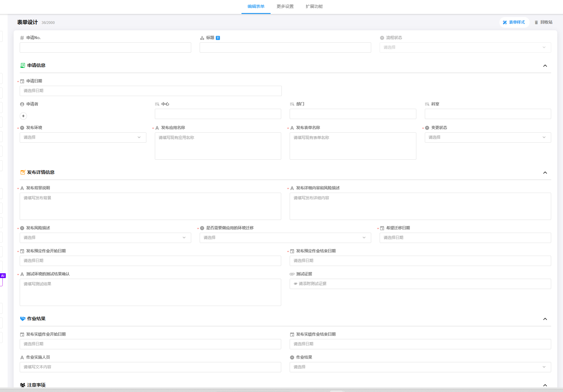Open the 发布环境 dropdown

pyautogui.click(x=83, y=138)
